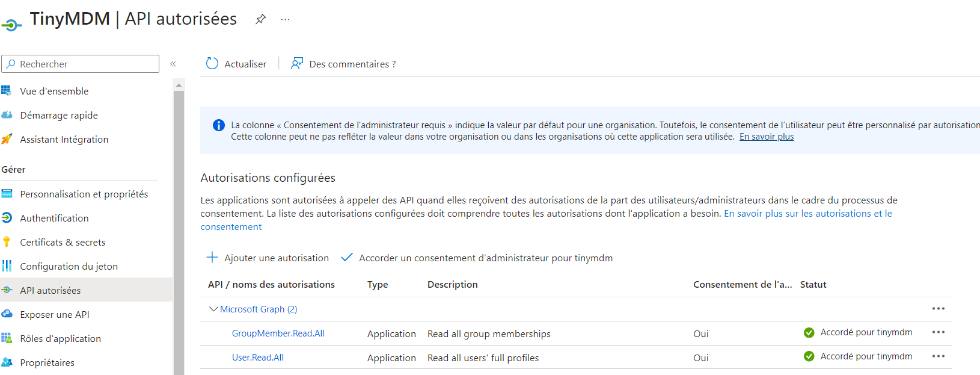
Task: Click the Description column header
Action: point(453,284)
